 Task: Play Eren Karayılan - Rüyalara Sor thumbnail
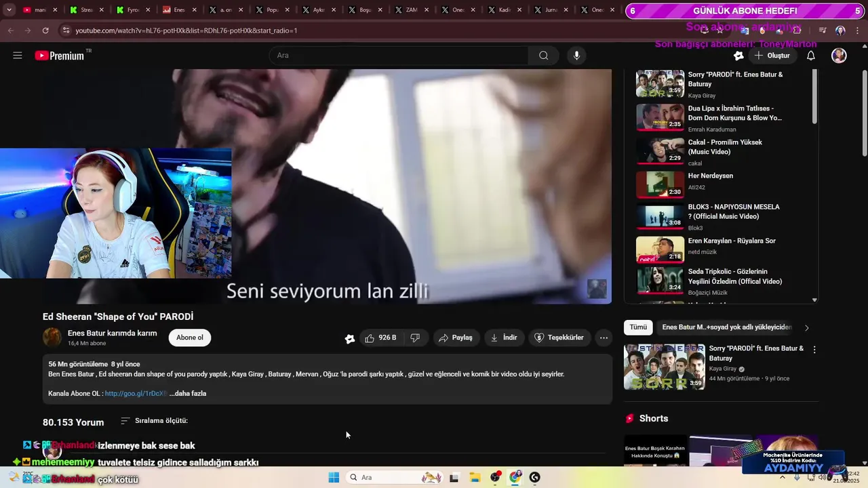pyautogui.click(x=660, y=249)
